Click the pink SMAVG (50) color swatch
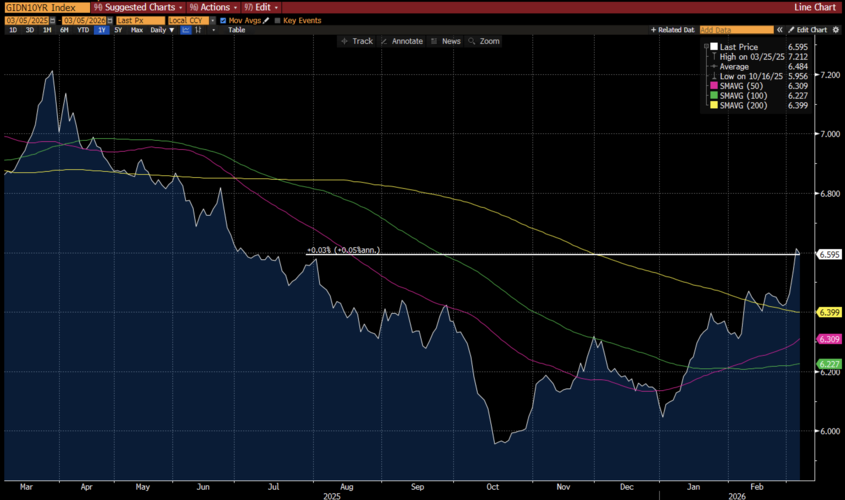845x500 pixels. [x=713, y=84]
